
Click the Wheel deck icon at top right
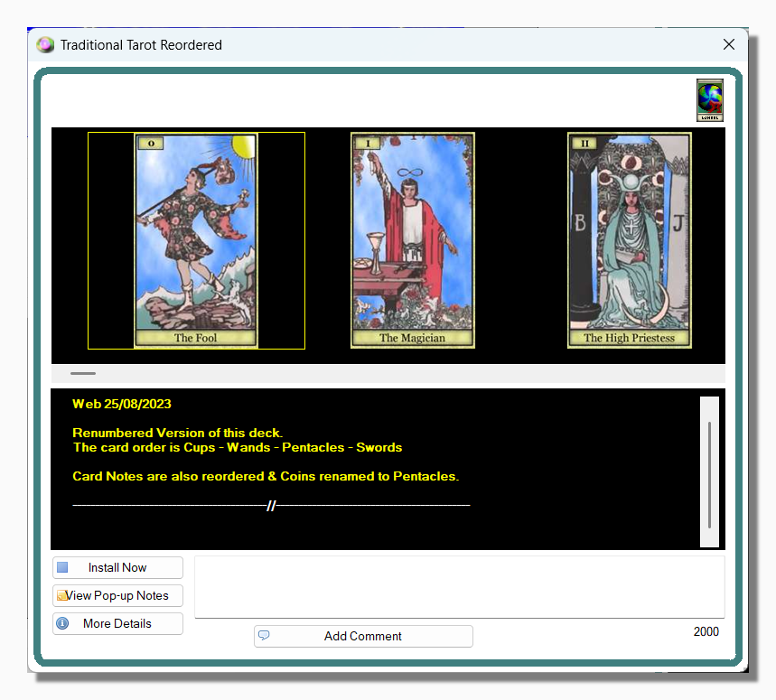tap(710, 100)
